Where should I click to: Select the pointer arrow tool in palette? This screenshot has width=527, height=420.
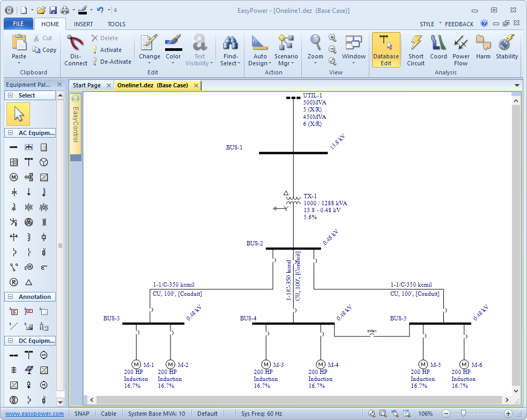point(18,114)
